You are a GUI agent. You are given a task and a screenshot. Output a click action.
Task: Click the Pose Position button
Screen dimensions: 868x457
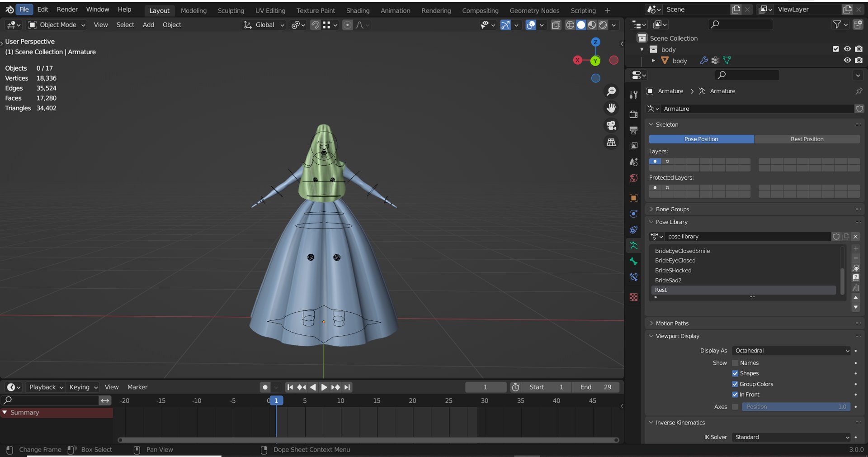coord(701,139)
